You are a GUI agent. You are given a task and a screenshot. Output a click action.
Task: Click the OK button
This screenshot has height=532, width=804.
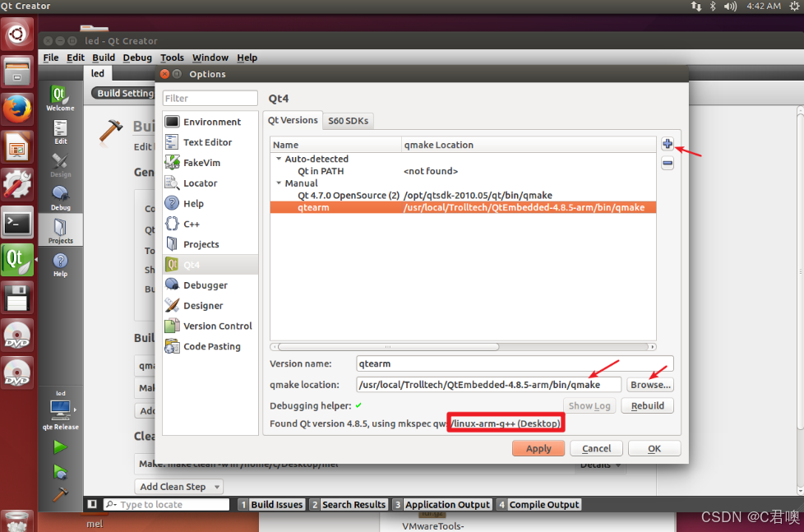654,448
